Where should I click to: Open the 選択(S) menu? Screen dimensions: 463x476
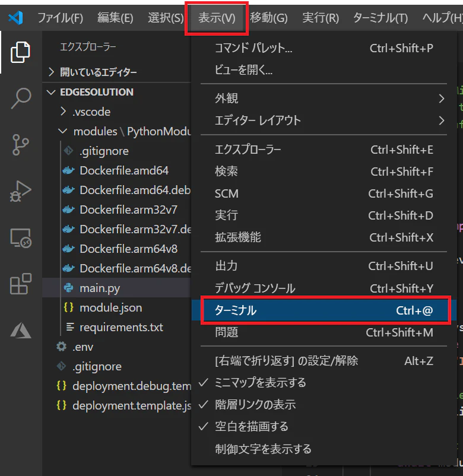point(166,18)
